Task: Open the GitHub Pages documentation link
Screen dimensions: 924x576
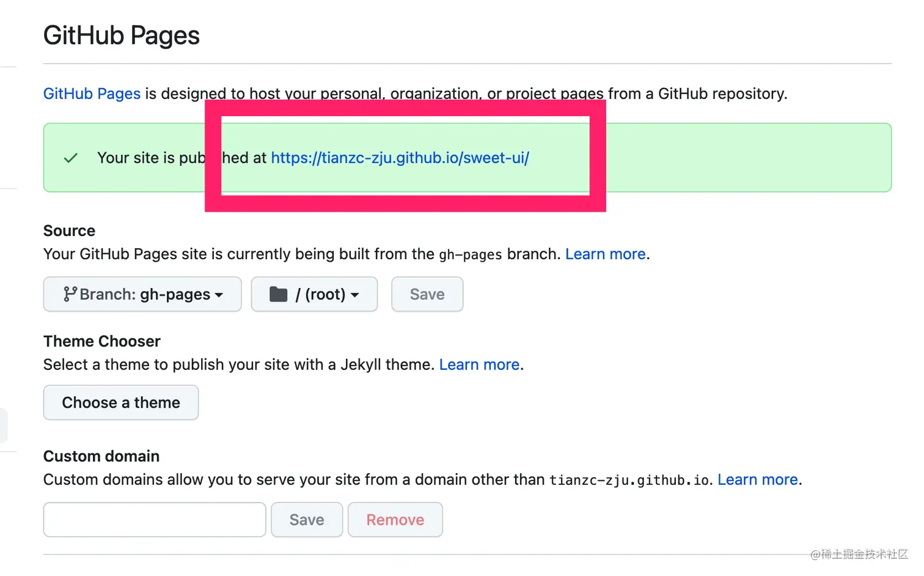Action: pyautogui.click(x=92, y=94)
